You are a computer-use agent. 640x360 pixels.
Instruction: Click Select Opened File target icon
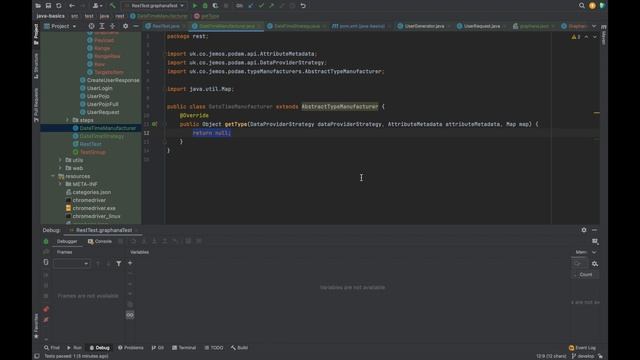tap(91, 26)
